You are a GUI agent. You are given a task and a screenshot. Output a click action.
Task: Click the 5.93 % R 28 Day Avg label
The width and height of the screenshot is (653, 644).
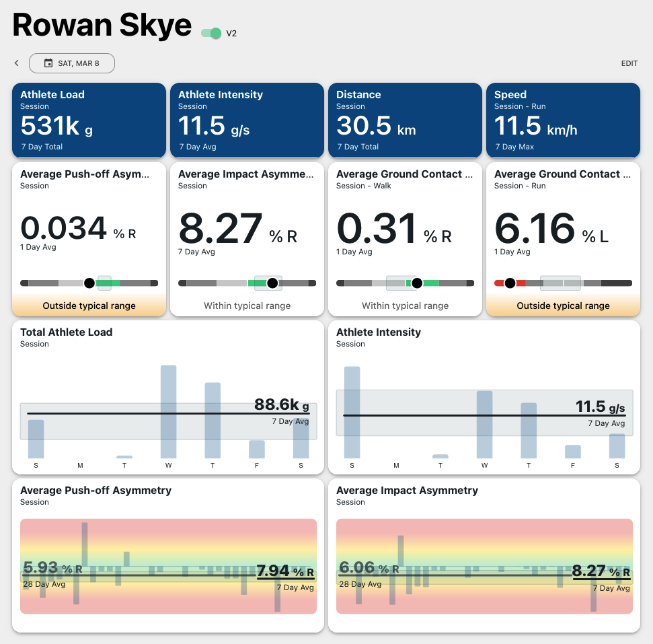52,573
